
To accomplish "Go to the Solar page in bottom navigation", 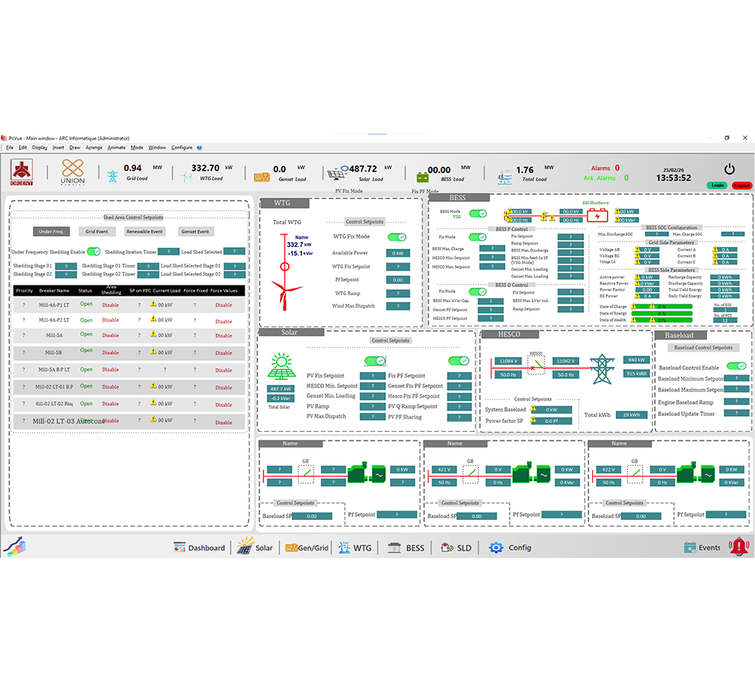I will click(255, 547).
